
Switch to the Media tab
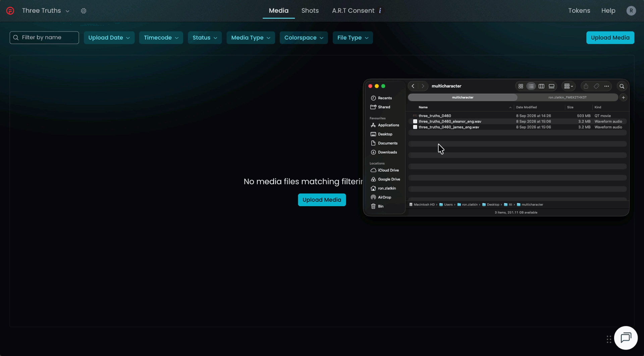click(x=278, y=11)
